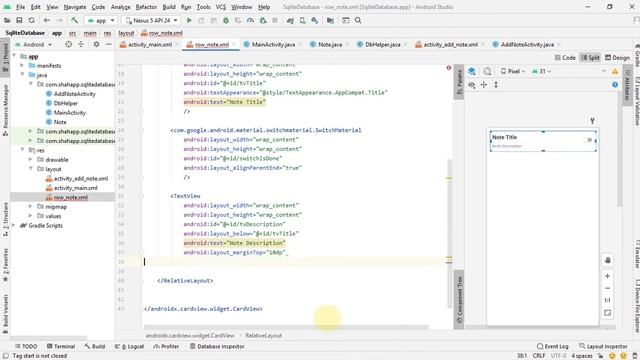Click the design surface layers icon
The width and height of the screenshot is (640, 360).
(472, 71)
